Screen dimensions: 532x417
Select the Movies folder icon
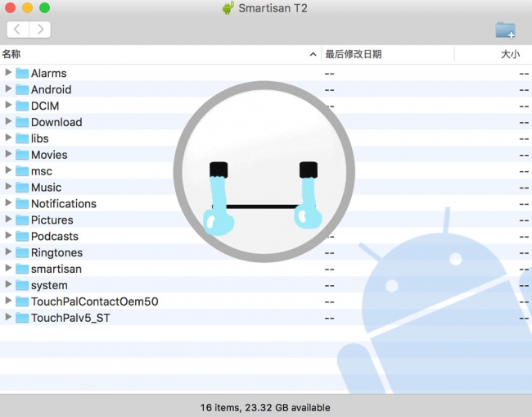point(22,155)
